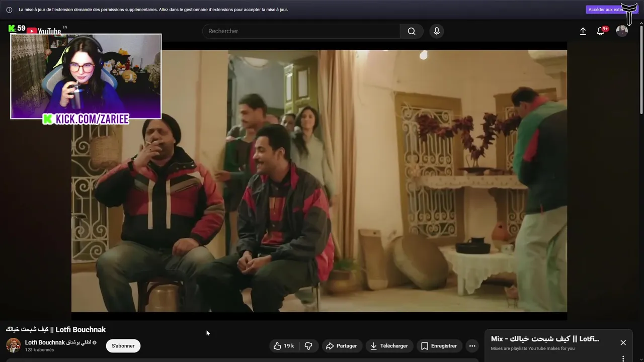Image resolution: width=644 pixels, height=362 pixels.
Task: Click the webcam overlay thumbnail
Action: pos(86,76)
